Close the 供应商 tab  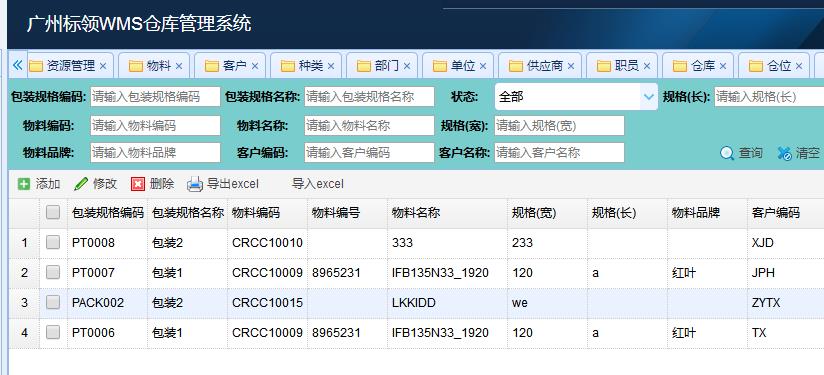[x=571, y=66]
